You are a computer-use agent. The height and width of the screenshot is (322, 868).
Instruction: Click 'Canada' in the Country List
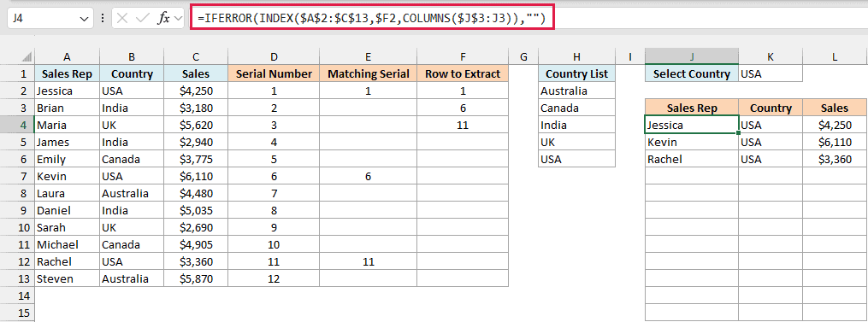click(577, 108)
